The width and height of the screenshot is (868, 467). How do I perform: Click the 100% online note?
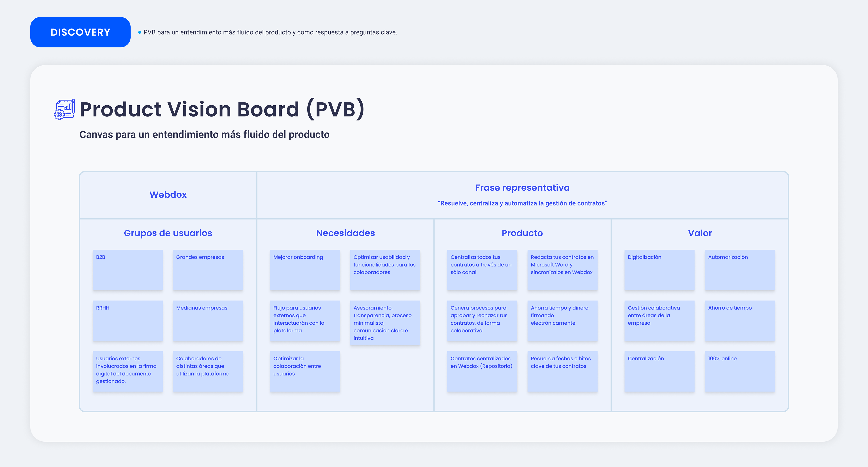tap(739, 371)
